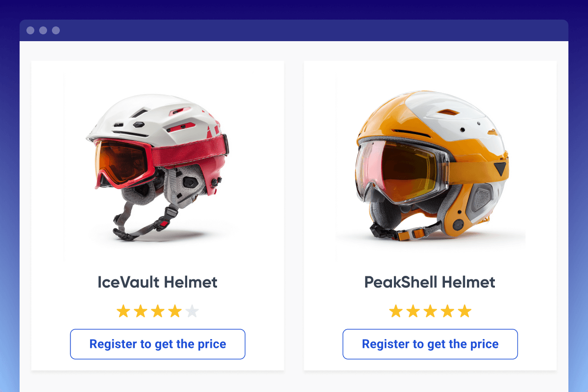
Task: Click the second star of IceVault rating
Action: pos(141,311)
